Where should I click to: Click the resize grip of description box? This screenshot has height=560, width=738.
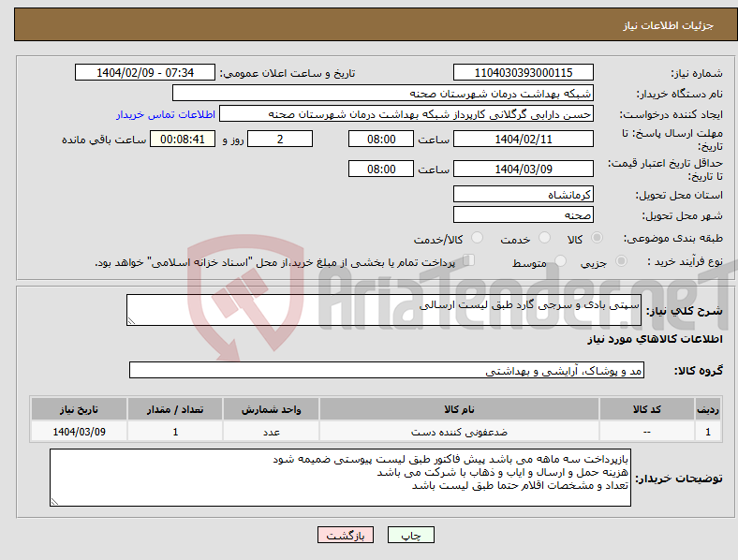click(x=131, y=321)
